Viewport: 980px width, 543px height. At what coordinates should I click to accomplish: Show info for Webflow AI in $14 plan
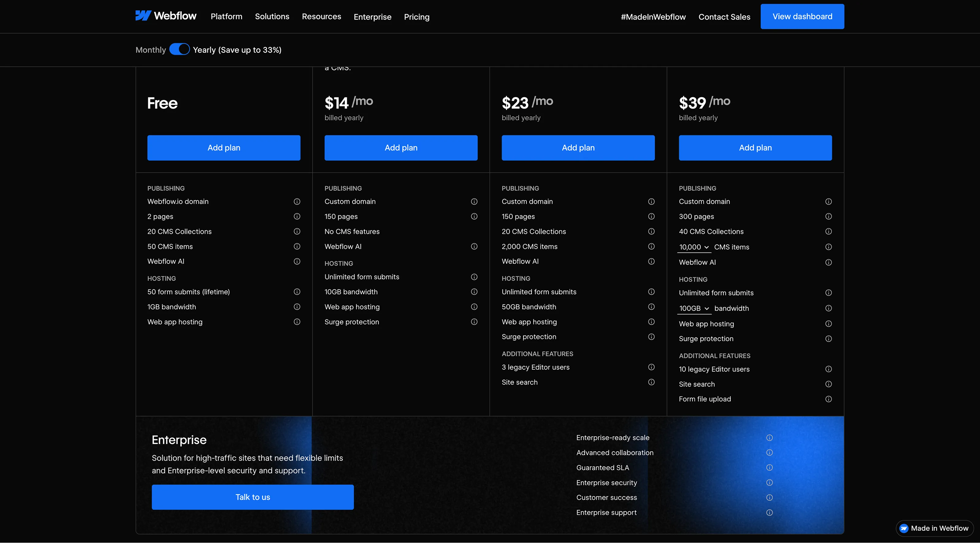coord(474,246)
